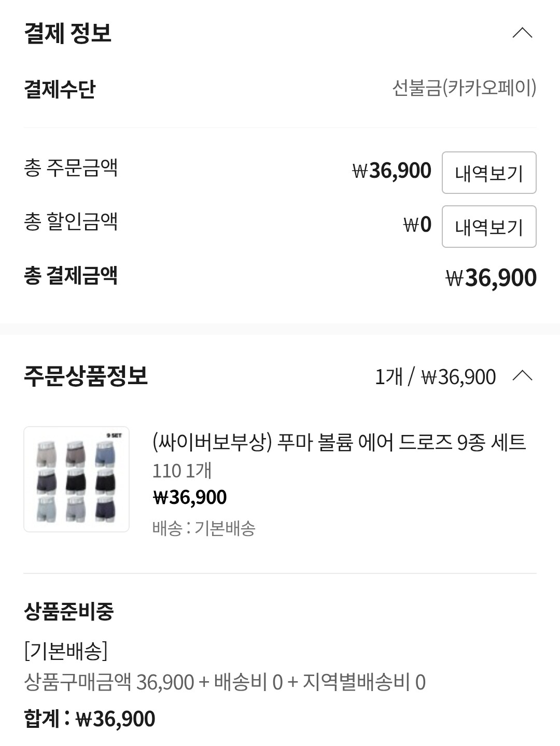Click the 상품구매금액 and 배송비 breakdown line
Image resolution: width=560 pixels, height=746 pixels.
[x=225, y=682]
